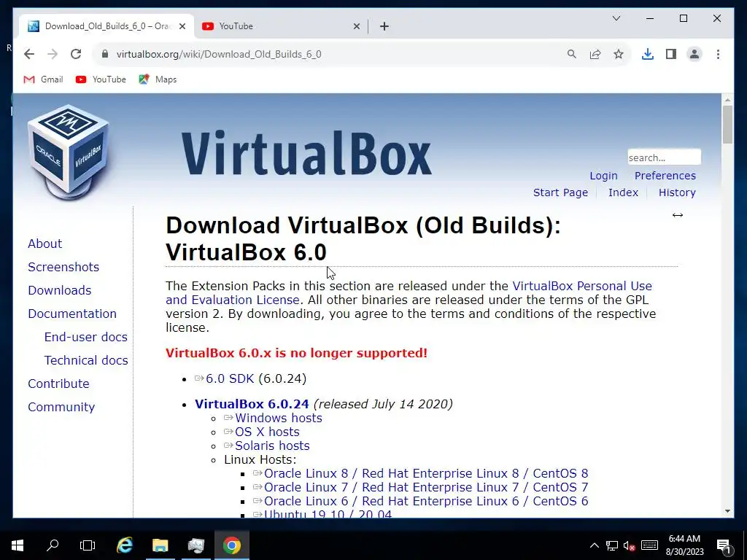The width and height of the screenshot is (747, 560).
Task: Open Community in the sidebar
Action: point(61,407)
